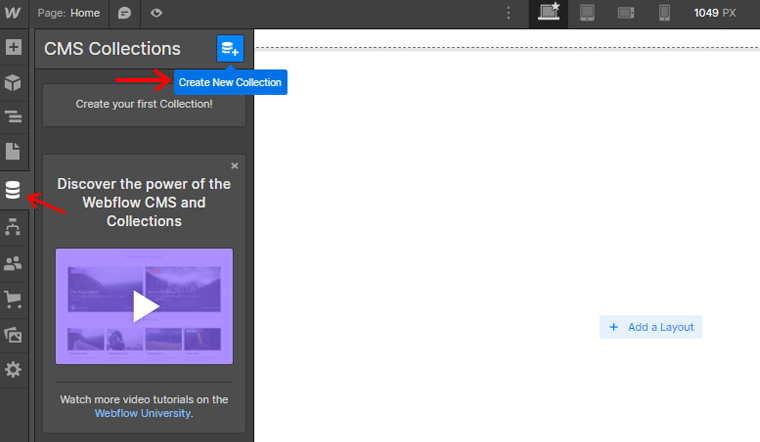Click Create your first Collection!
This screenshot has height=442, width=760.
point(144,104)
